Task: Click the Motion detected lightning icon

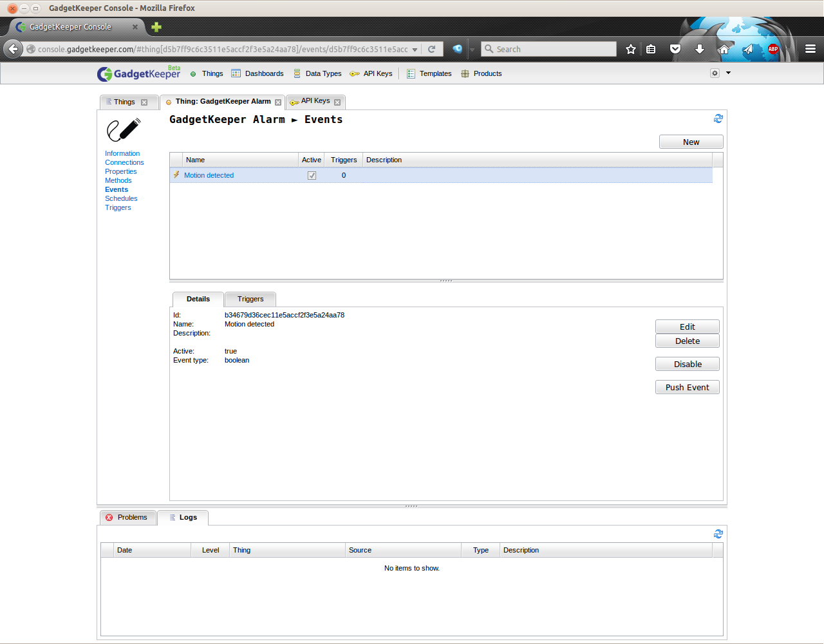Action: [x=176, y=175]
